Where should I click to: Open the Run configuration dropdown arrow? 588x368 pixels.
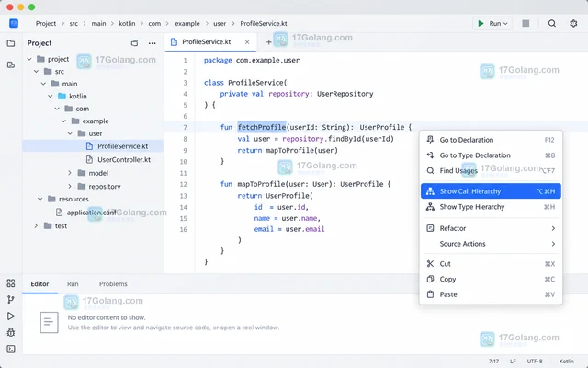[505, 24]
